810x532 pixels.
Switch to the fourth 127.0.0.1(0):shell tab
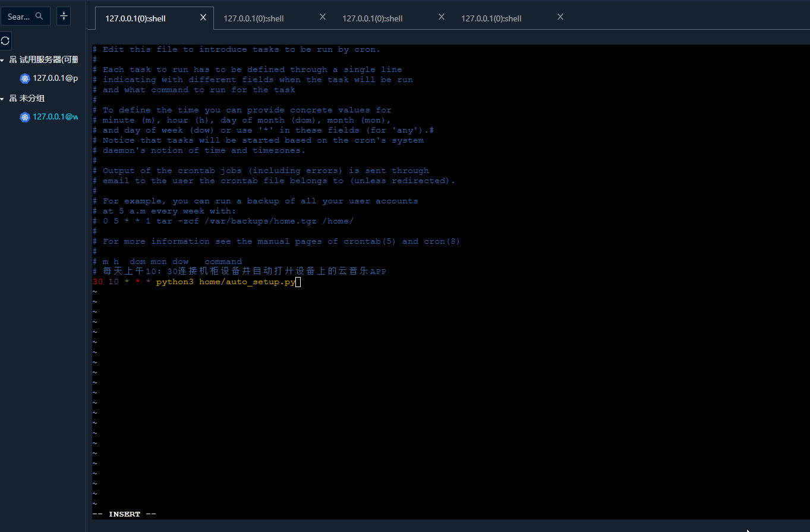[491, 18]
